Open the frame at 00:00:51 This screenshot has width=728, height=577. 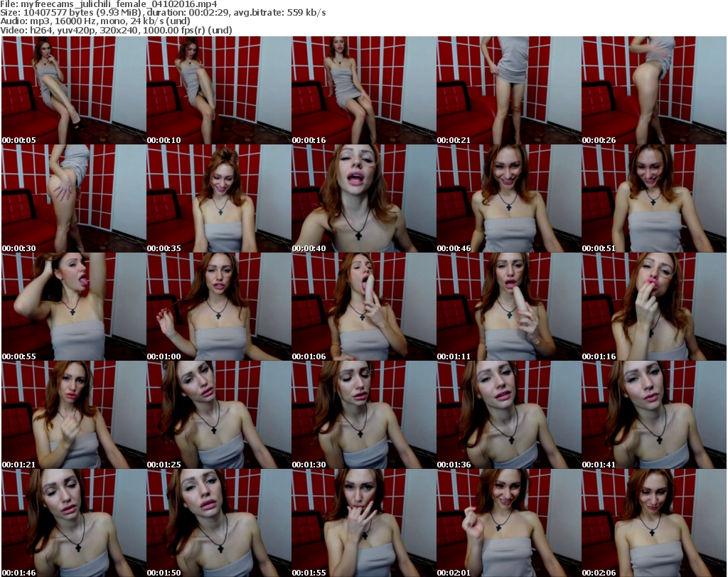point(653,198)
